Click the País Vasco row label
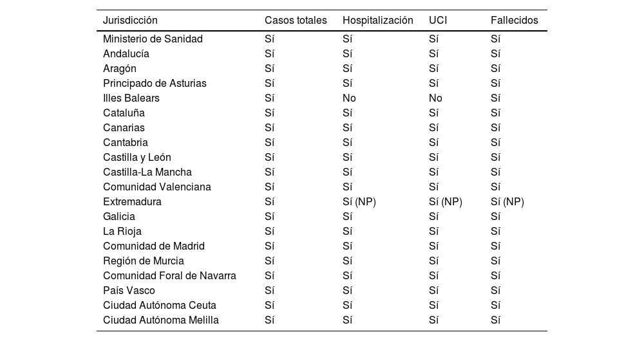Image resolution: width=644 pixels, height=341 pixels. pos(129,290)
